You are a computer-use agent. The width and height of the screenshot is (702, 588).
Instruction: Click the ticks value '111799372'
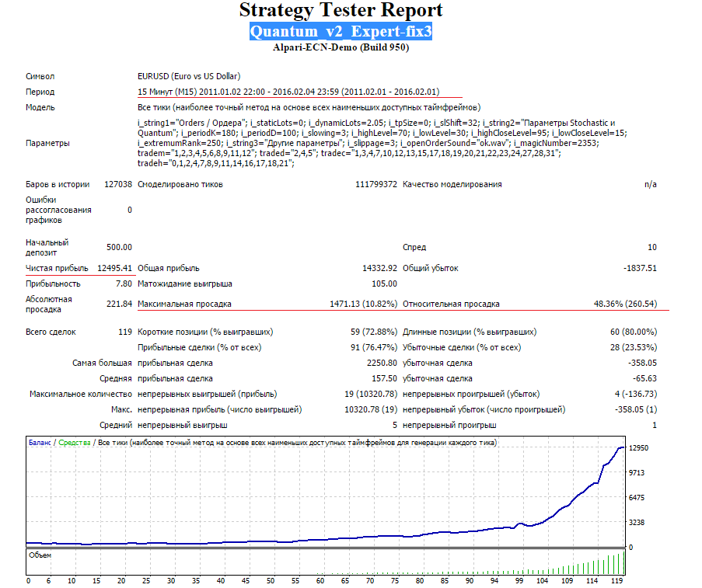(x=376, y=184)
